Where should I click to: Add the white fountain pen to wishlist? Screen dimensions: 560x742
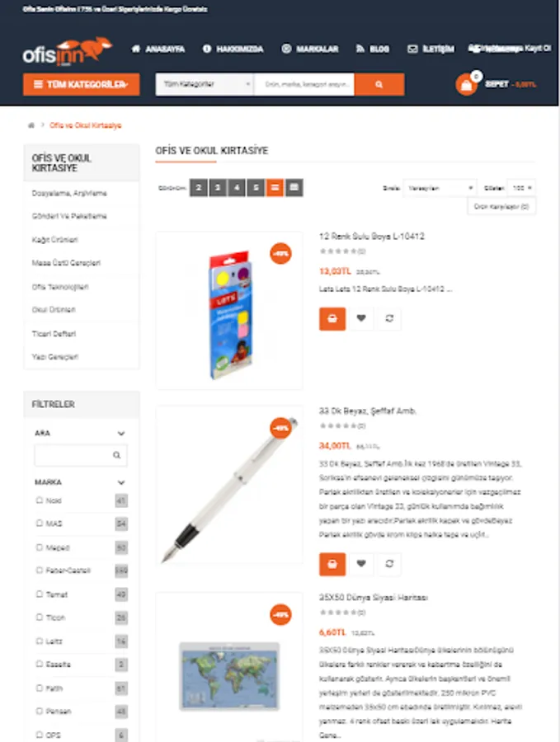(361, 564)
